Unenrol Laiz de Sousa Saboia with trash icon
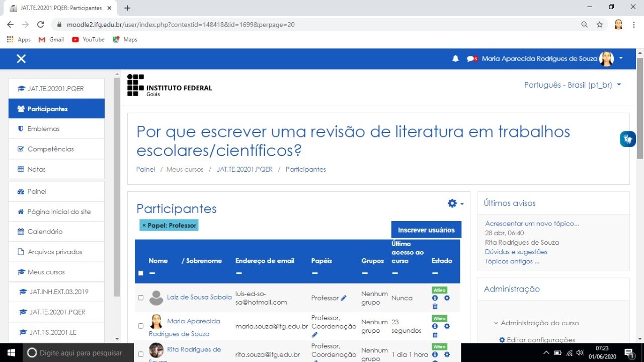Screen dimensions: 644x362 [435, 306]
